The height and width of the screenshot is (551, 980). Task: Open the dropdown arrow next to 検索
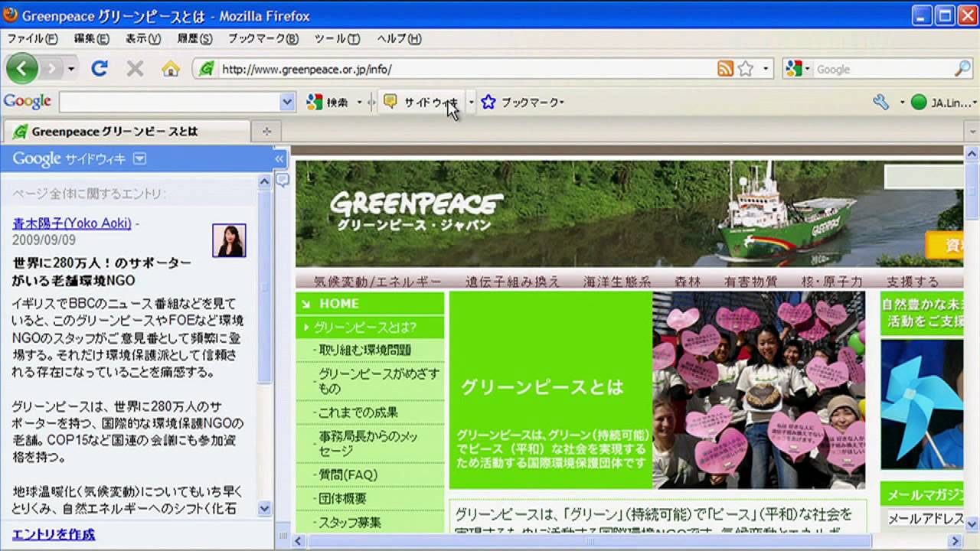pyautogui.click(x=359, y=102)
